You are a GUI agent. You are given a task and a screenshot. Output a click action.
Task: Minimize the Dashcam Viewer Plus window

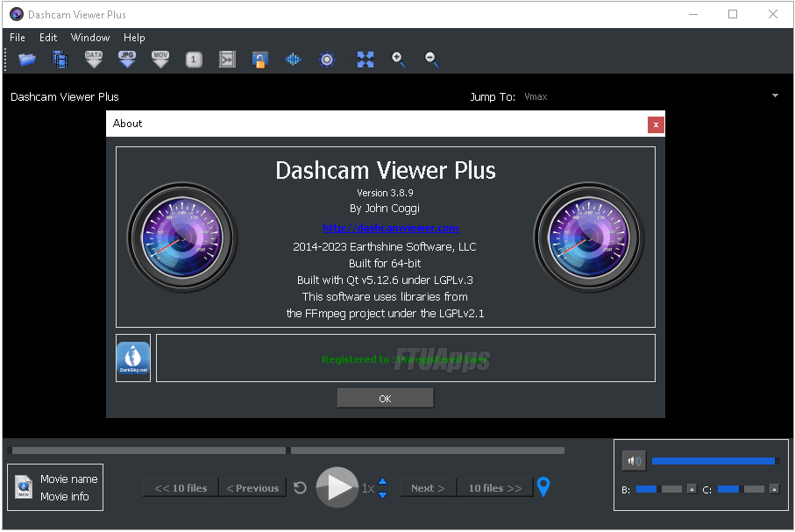[x=693, y=14]
